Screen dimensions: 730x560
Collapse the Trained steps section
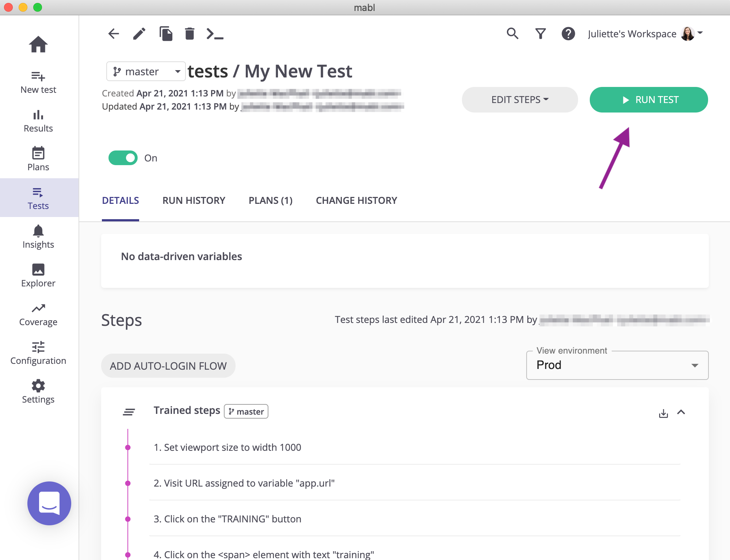tap(681, 412)
